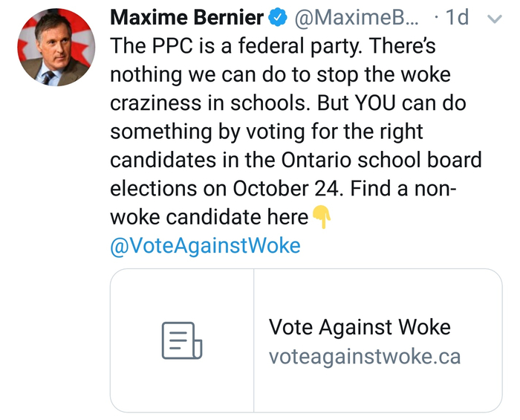Open the @VoteAgainstWoke mention
The width and height of the screenshot is (520, 420).
[x=205, y=246]
